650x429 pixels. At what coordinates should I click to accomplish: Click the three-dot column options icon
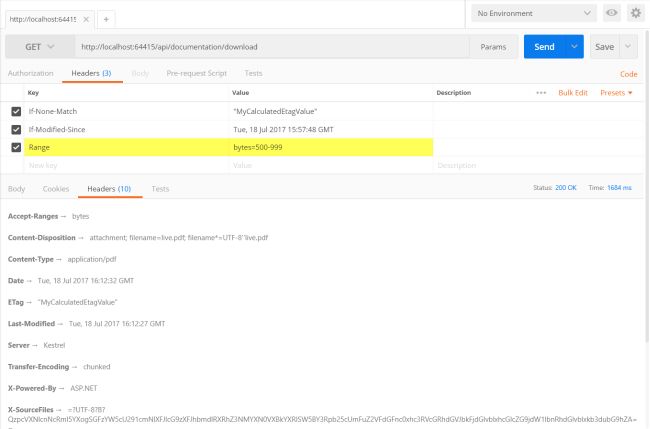click(541, 92)
